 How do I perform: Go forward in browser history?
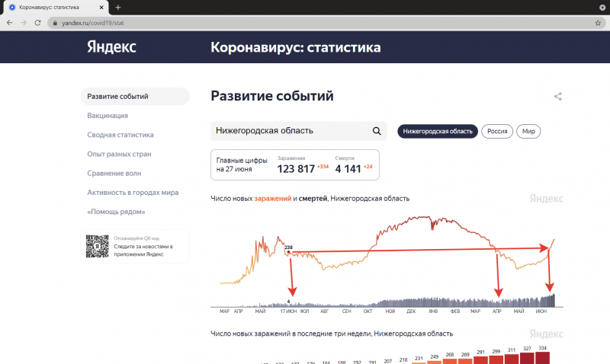click(x=24, y=23)
